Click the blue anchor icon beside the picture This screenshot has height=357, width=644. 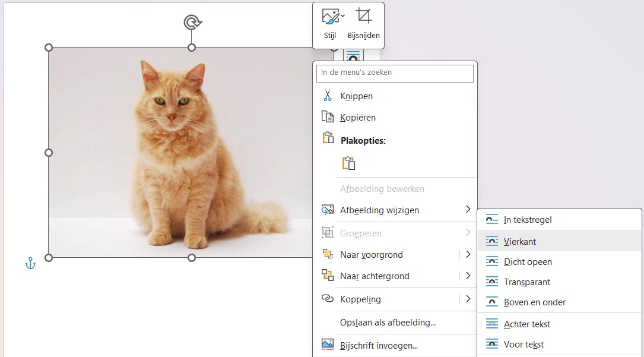pyautogui.click(x=30, y=263)
